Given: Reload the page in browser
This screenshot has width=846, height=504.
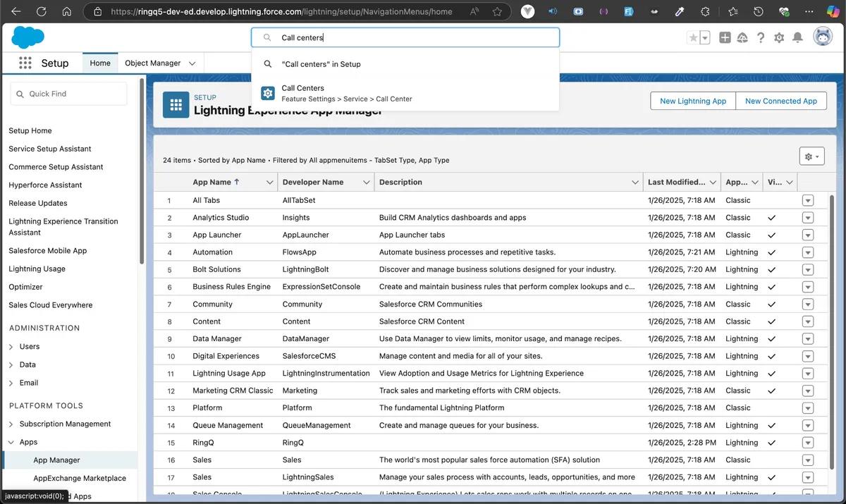Looking at the screenshot, I should 41,11.
